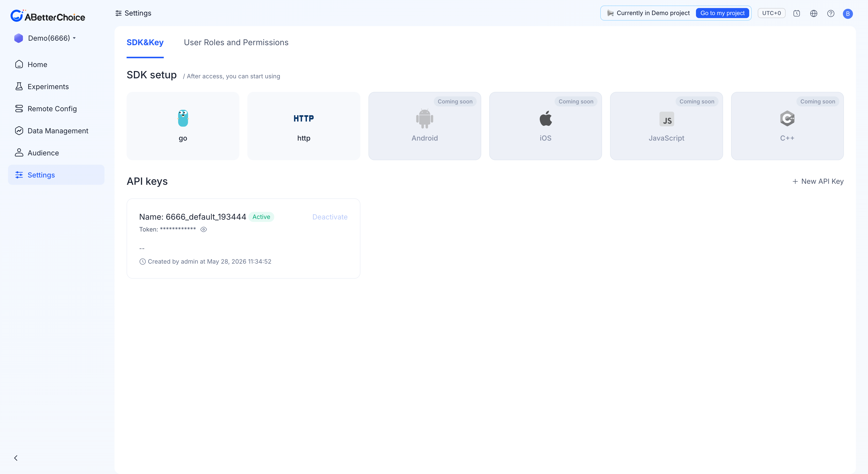Image resolution: width=868 pixels, height=474 pixels.
Task: Click the JavaScript Coming soon badge
Action: (x=696, y=101)
